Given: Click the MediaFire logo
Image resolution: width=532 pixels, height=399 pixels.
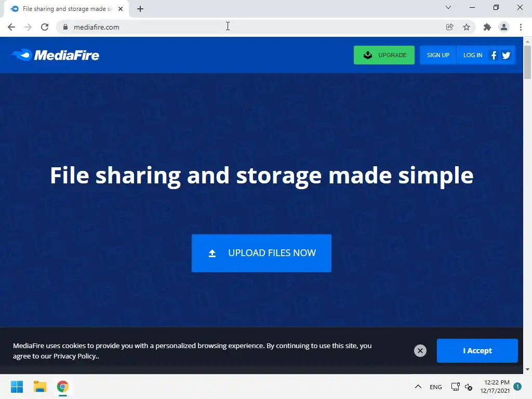Looking at the screenshot, I should [55, 55].
